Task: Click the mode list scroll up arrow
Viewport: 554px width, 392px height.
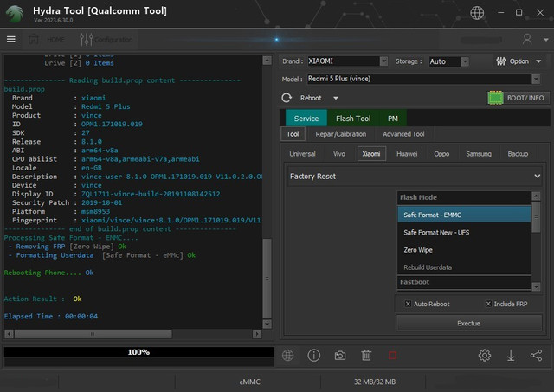Action: [x=536, y=196]
